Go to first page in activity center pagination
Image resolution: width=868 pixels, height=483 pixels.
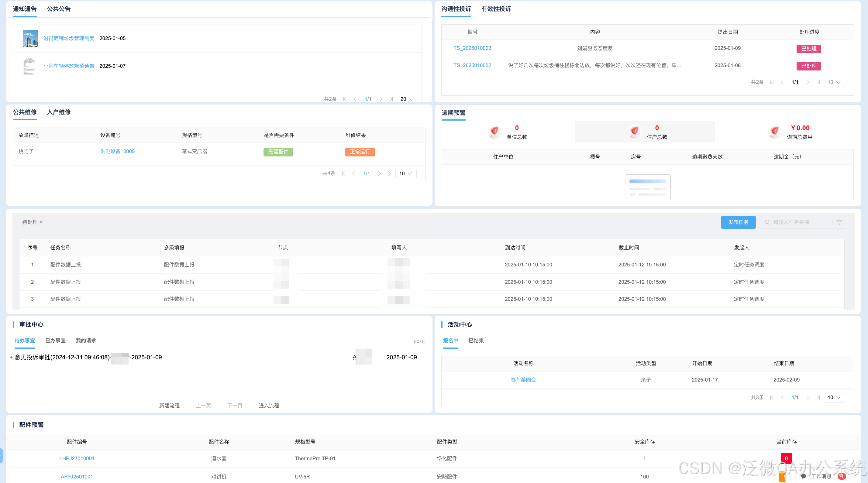pyautogui.click(x=772, y=397)
